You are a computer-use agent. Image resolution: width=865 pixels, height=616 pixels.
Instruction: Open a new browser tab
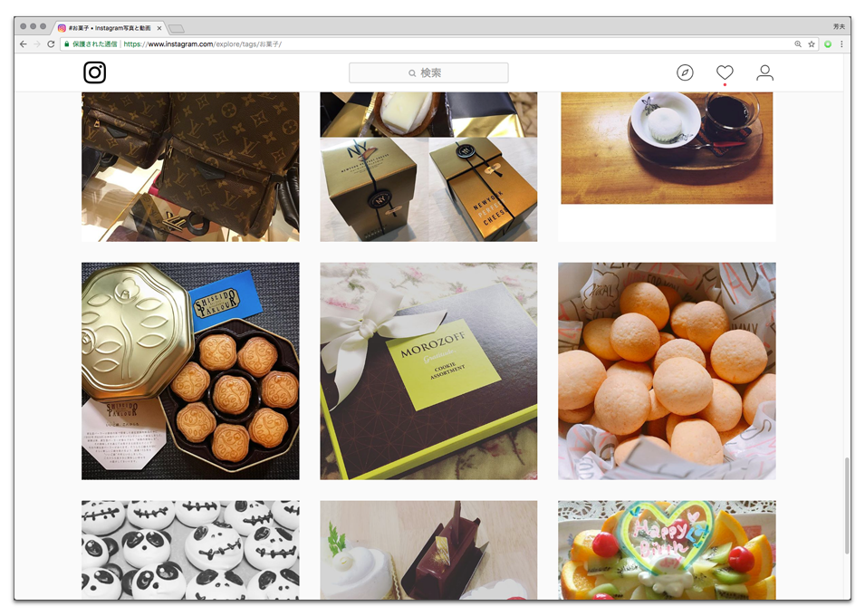pyautogui.click(x=177, y=28)
